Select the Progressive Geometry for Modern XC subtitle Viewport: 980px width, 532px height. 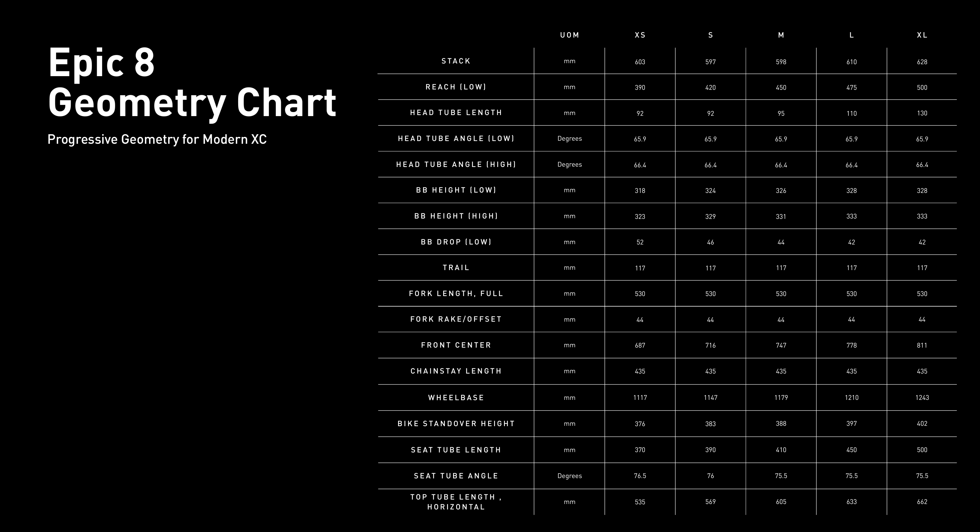click(157, 140)
